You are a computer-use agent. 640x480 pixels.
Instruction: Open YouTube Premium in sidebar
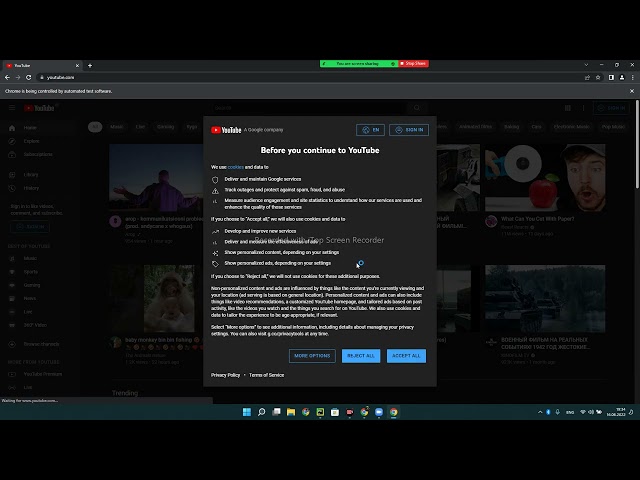pos(40,374)
